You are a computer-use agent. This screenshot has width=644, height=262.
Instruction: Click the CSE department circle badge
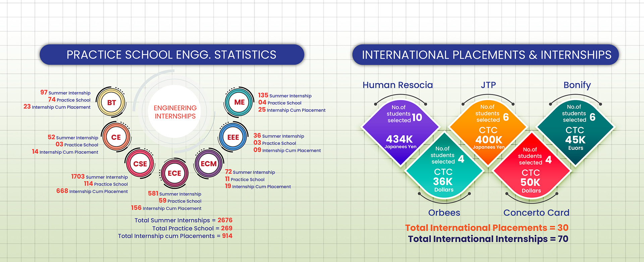tap(140, 164)
